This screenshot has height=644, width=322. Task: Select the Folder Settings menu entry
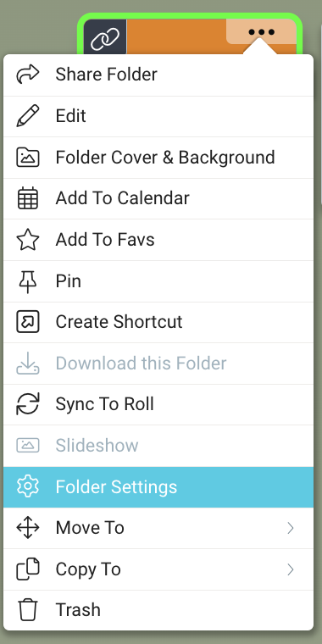click(158, 486)
